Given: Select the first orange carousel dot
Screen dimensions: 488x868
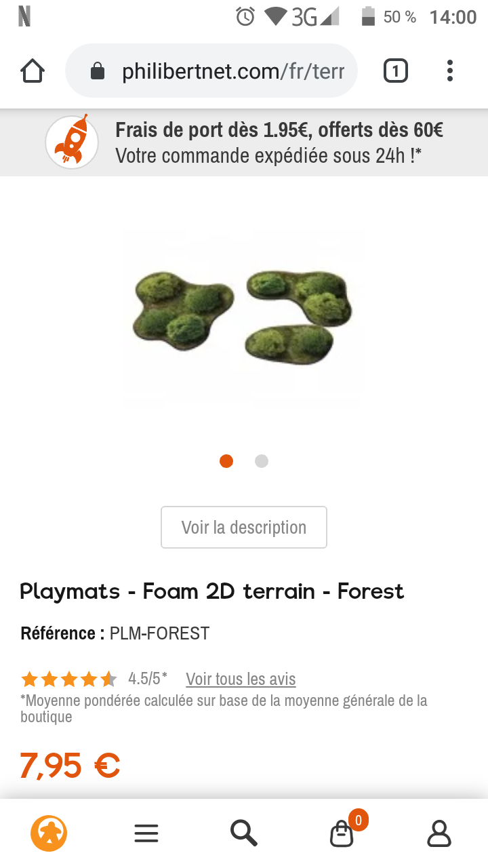Looking at the screenshot, I should point(226,461).
